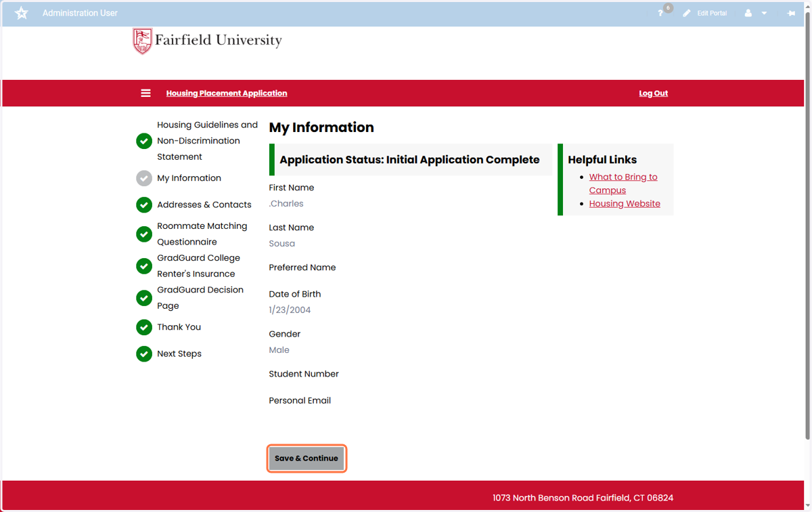The image size is (812, 512).
Task: Open Housing Guidelines and Non-Discrimination Statement step
Action: point(207,141)
